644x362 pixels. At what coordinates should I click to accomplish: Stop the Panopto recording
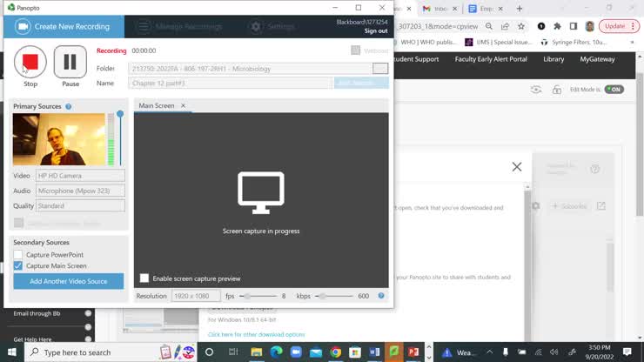coord(30,62)
